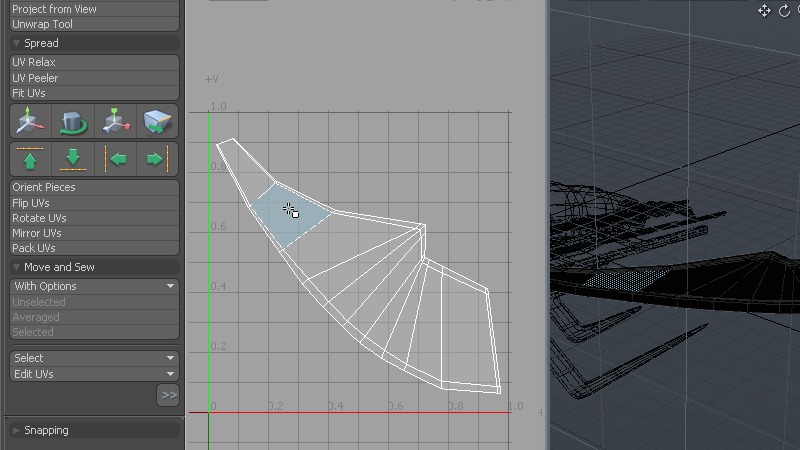Collapse the Move and Sew section
The image size is (800, 450).
[16, 267]
